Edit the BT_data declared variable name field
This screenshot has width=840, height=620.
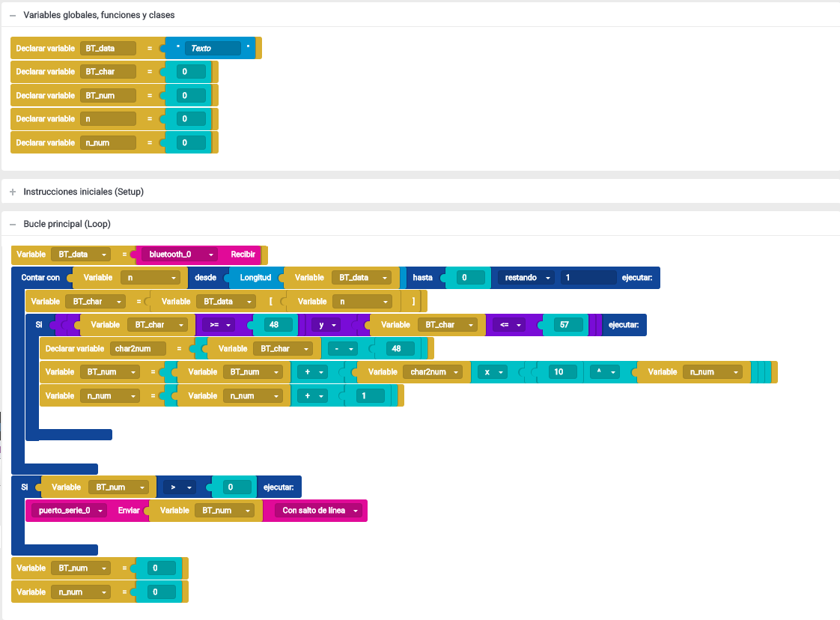coord(108,48)
